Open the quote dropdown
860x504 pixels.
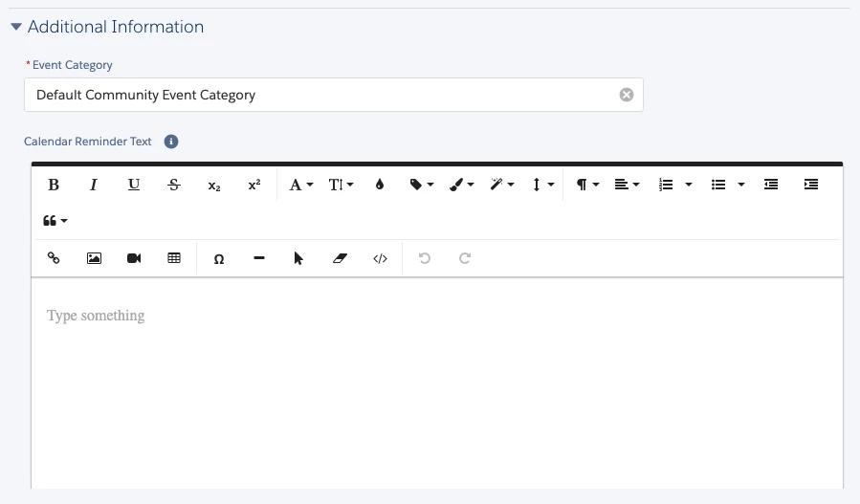(x=55, y=221)
